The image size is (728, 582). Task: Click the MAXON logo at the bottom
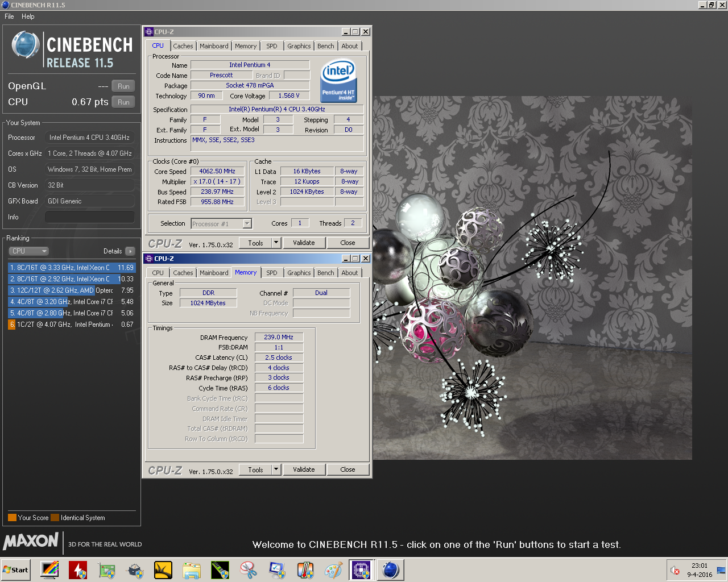click(x=31, y=541)
